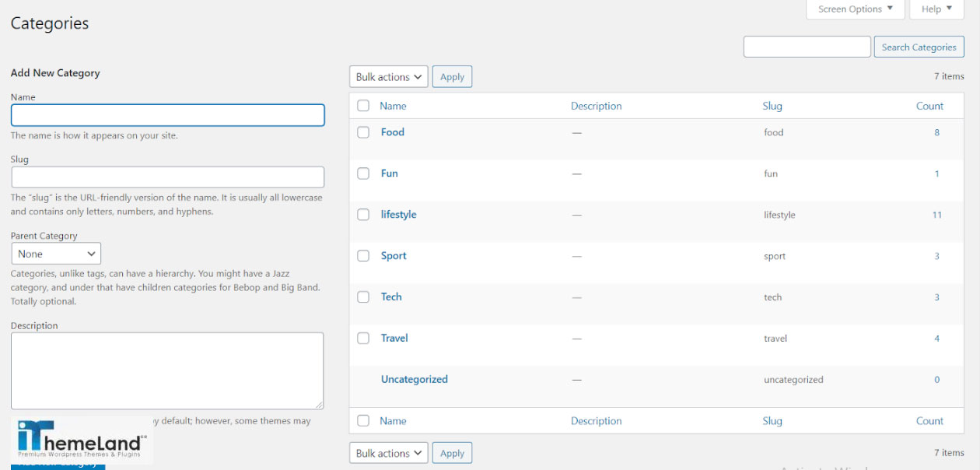
Task: Select the Travel category checkbox
Action: coord(363,338)
